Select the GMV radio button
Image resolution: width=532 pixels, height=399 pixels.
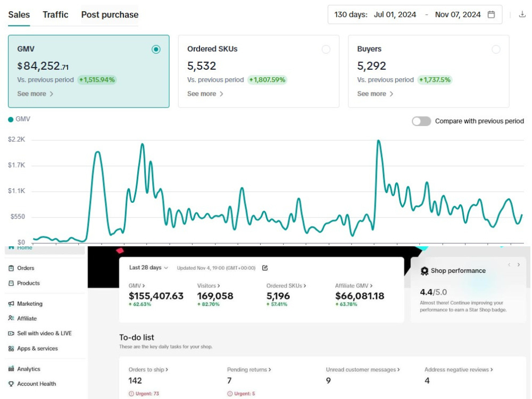tap(156, 49)
